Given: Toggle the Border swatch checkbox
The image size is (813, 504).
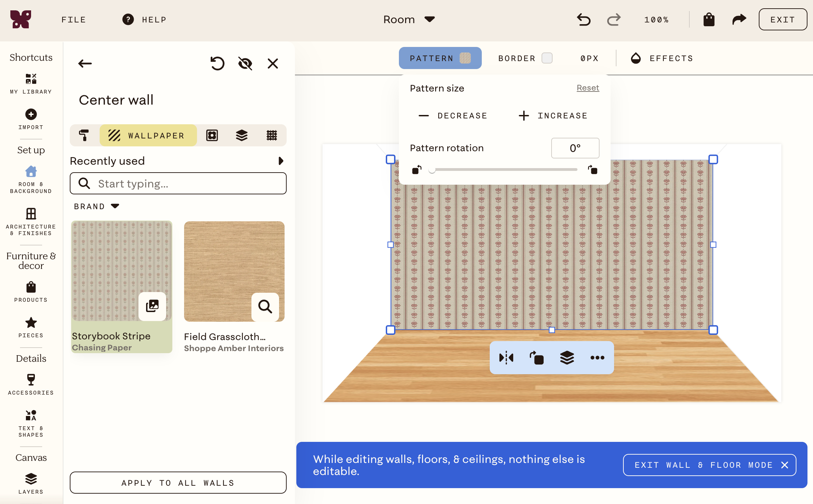Looking at the screenshot, I should click(547, 58).
